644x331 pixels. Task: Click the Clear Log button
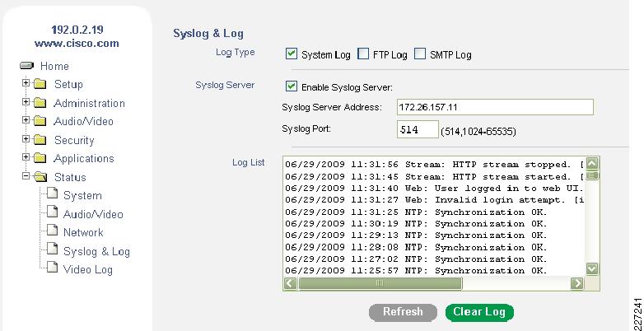pos(479,313)
